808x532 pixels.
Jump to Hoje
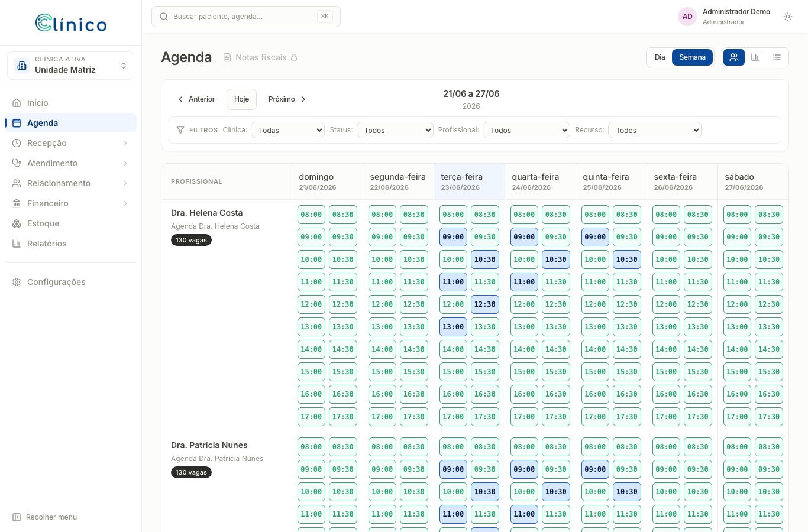click(x=241, y=99)
